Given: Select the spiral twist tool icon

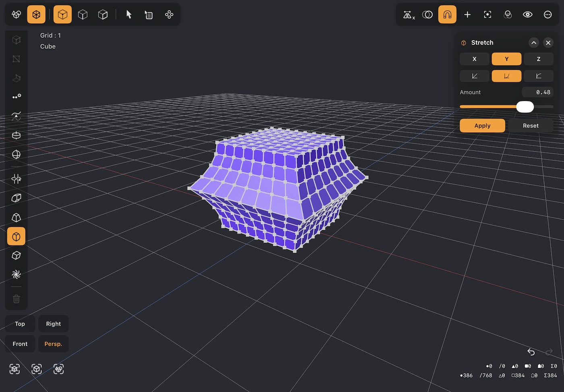Looking at the screenshot, I should (x=16, y=274).
